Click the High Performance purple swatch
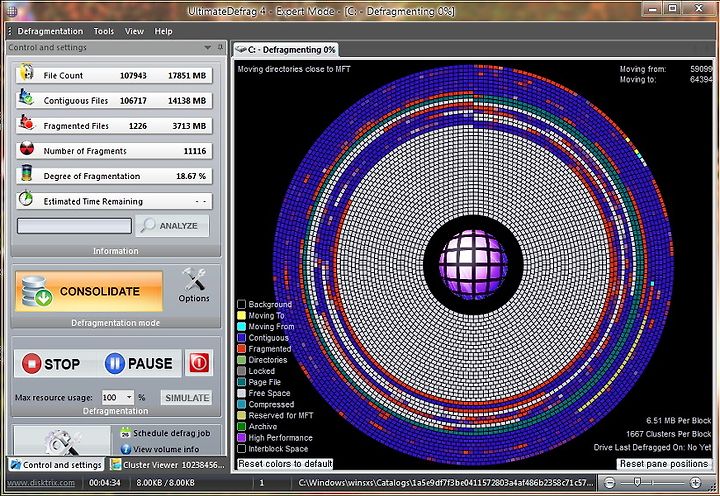 (x=241, y=438)
